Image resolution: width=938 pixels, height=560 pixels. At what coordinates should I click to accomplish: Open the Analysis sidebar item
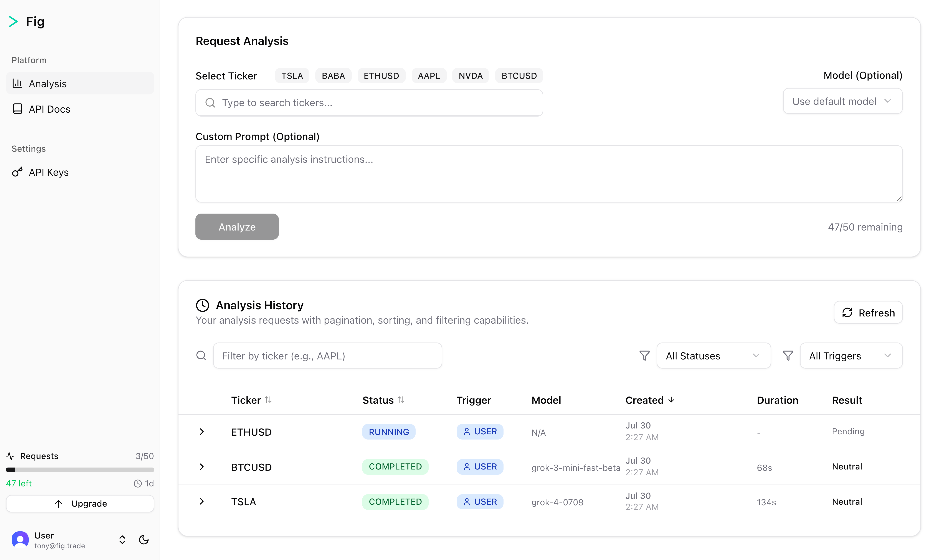click(80, 83)
